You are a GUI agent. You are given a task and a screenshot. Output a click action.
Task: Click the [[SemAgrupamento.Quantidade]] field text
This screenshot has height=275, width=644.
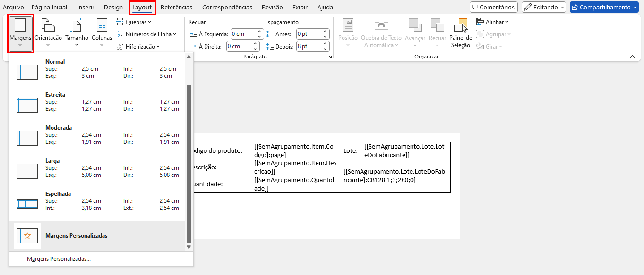294,184
